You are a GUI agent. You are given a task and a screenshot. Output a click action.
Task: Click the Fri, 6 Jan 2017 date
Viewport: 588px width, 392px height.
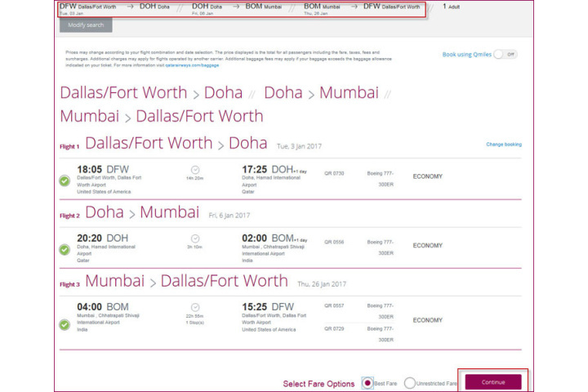(x=229, y=216)
